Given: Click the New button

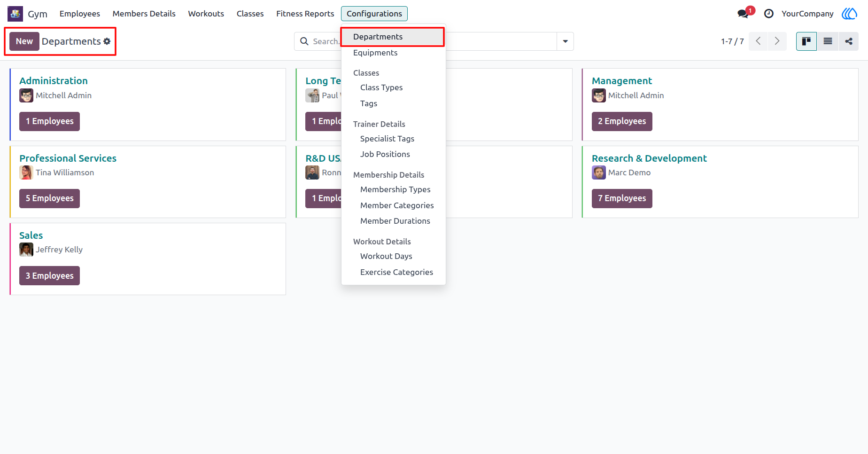Looking at the screenshot, I should coord(24,41).
